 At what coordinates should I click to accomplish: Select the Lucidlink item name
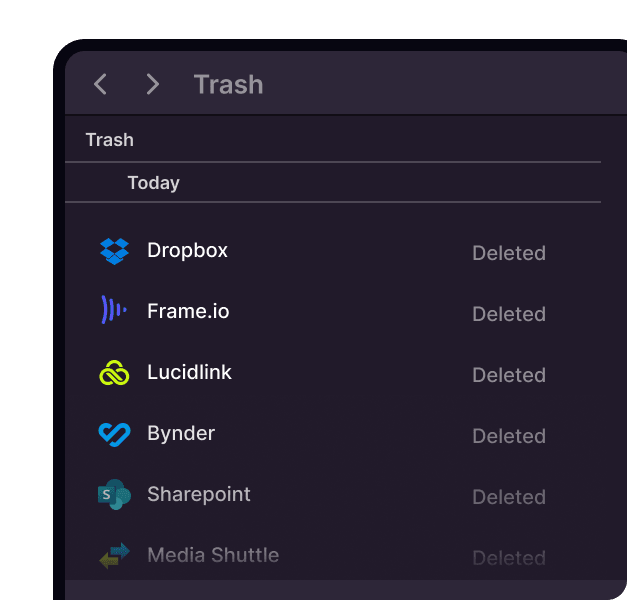[x=189, y=372]
